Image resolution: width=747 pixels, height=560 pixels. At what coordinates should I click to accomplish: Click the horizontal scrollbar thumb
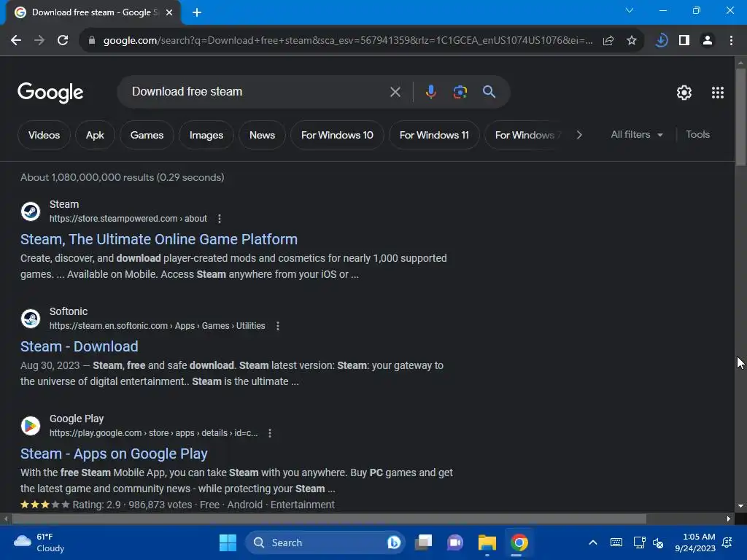329,518
